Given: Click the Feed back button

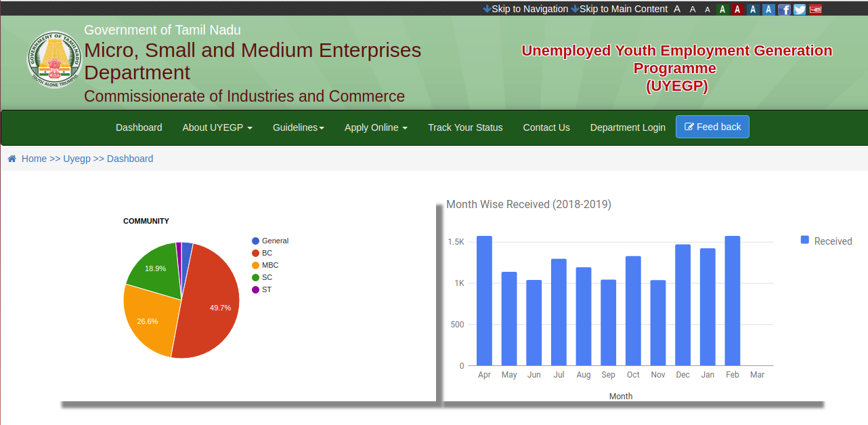Looking at the screenshot, I should tap(712, 127).
